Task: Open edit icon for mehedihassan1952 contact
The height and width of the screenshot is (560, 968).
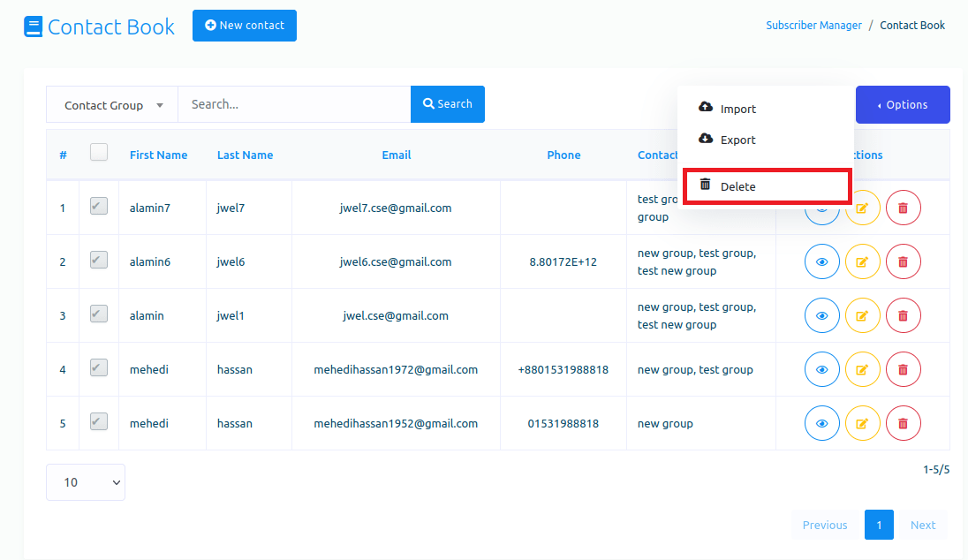Action: click(862, 424)
